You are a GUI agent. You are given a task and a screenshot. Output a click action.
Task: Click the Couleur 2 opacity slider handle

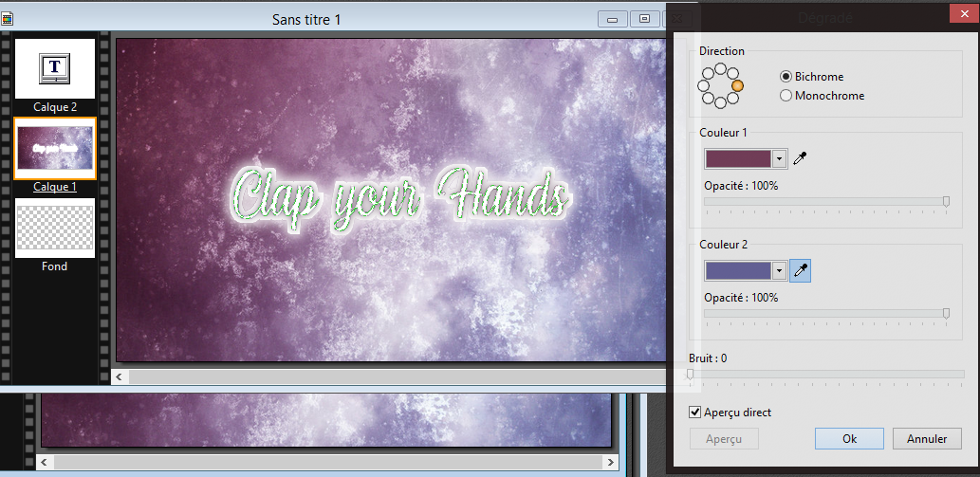click(946, 313)
